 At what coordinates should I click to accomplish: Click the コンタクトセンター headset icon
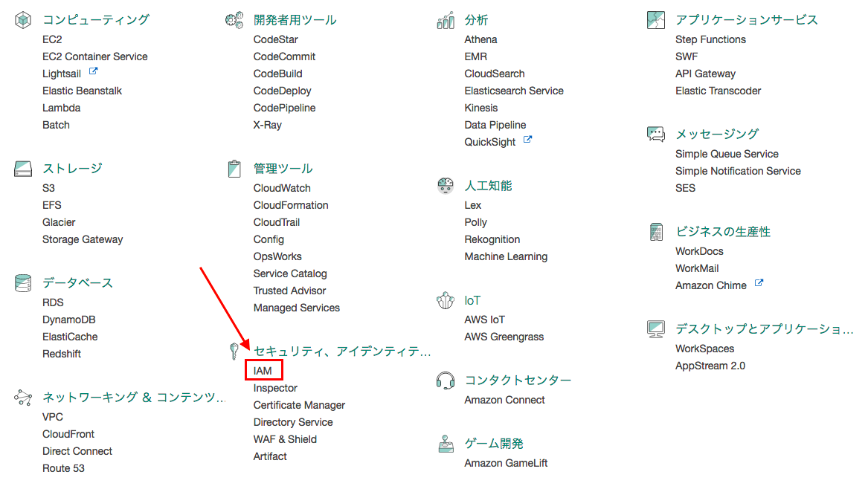[x=445, y=380]
